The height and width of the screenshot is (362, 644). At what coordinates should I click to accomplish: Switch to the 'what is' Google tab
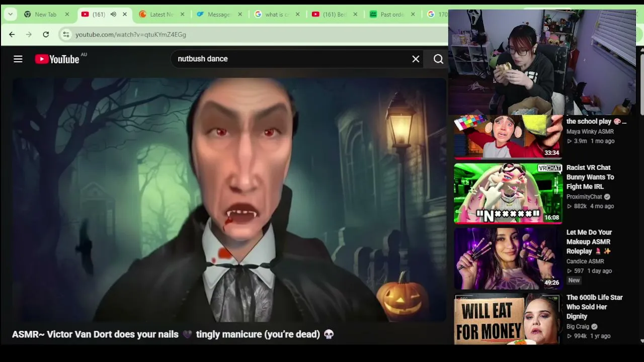(277, 14)
